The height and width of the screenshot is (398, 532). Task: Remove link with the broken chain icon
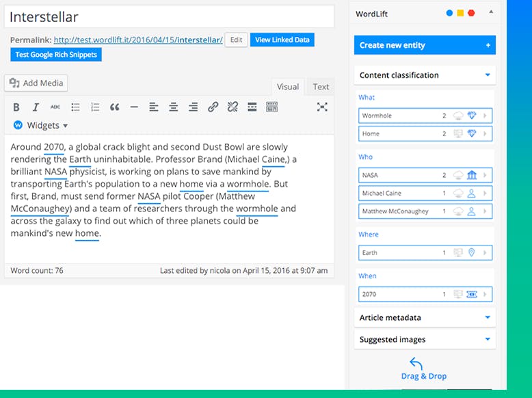[x=232, y=107]
